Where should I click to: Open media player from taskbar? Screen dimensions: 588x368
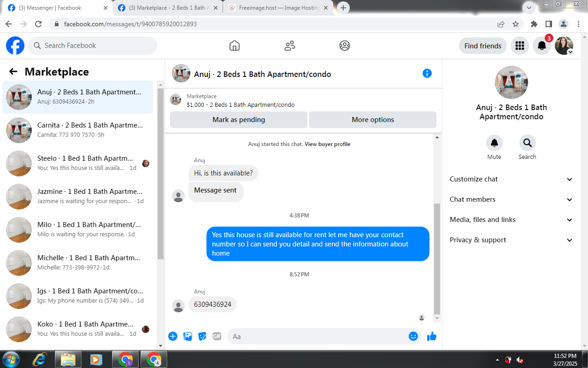[96, 359]
